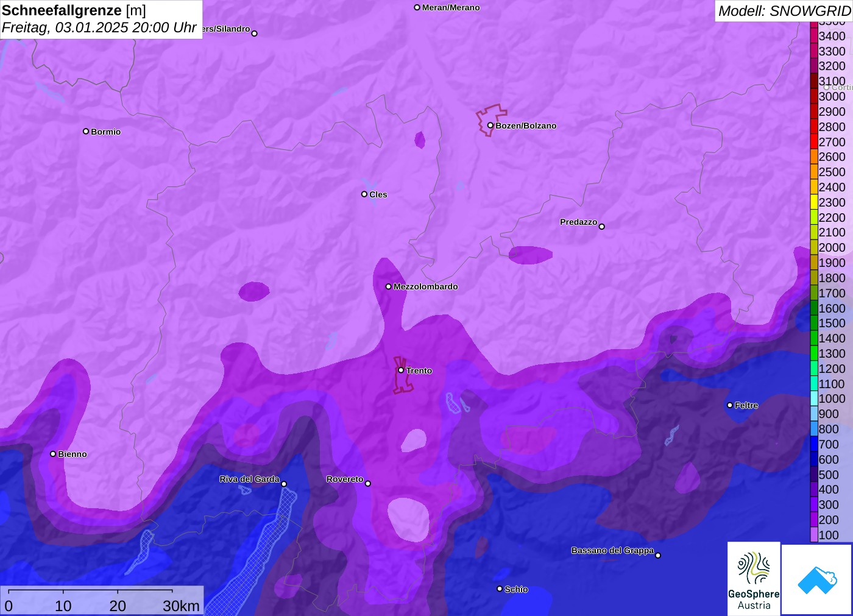Viewport: 853px width, 616px height.
Task: Click the date Freitag, 03.01.2025 text
Action: (x=99, y=27)
